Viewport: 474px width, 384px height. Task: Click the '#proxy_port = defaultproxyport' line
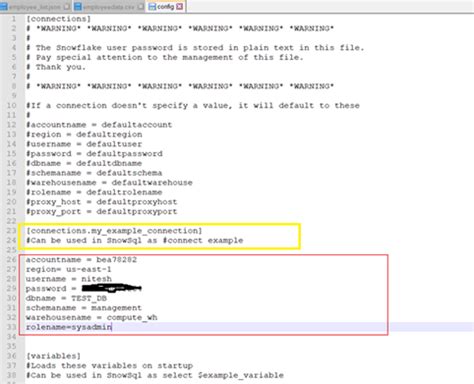pyautogui.click(x=102, y=212)
